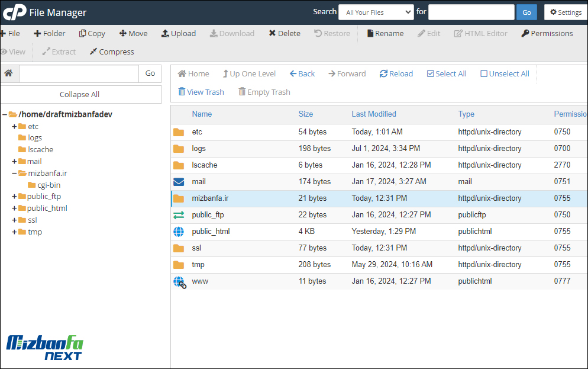Viewport: 588px width, 369px height.
Task: Click the search text field
Action: [x=471, y=12]
